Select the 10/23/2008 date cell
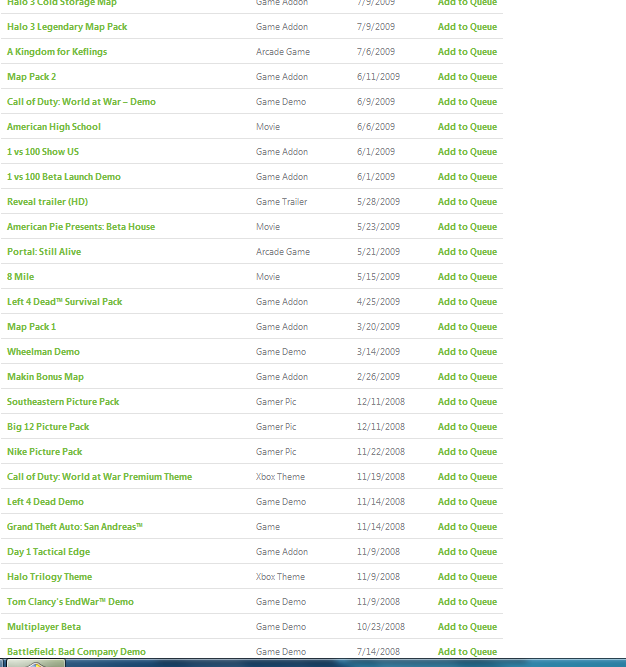This screenshot has height=667, width=626. tap(381, 627)
